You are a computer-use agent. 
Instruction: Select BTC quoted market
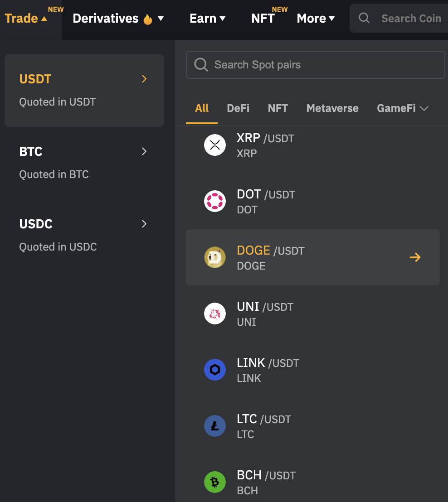click(x=84, y=163)
